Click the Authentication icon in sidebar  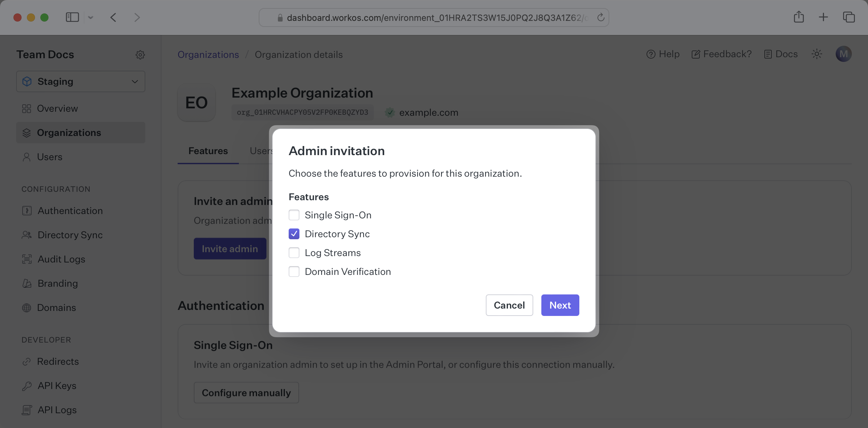[x=27, y=210]
